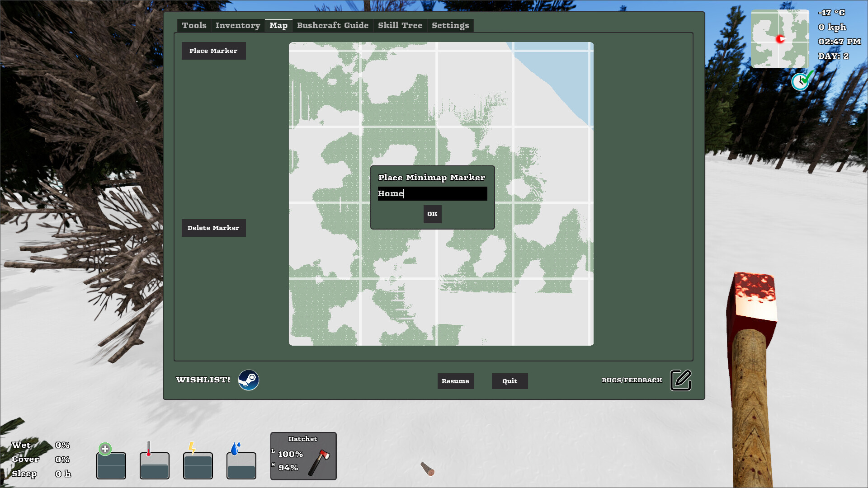Click the minimap in the top-right corner
Viewport: 868px width, 488px height.
click(780, 39)
